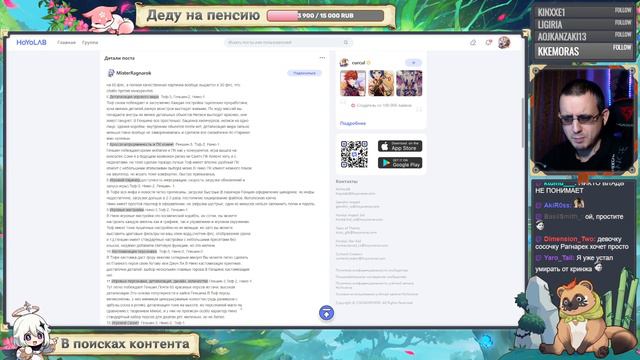Viewport: 640px width, 360px height.
Task: Click the search magnifier icon
Action: tap(346, 42)
